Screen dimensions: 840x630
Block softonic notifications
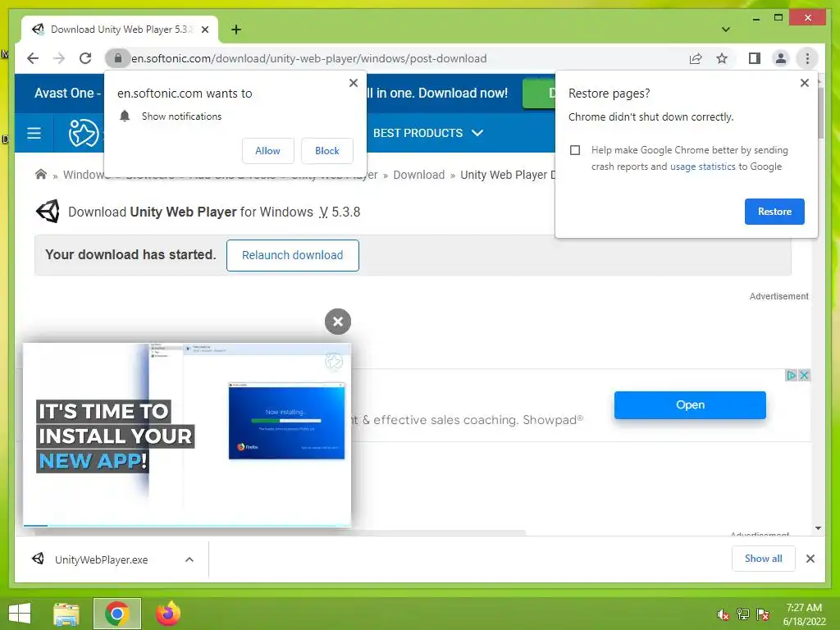(x=326, y=151)
